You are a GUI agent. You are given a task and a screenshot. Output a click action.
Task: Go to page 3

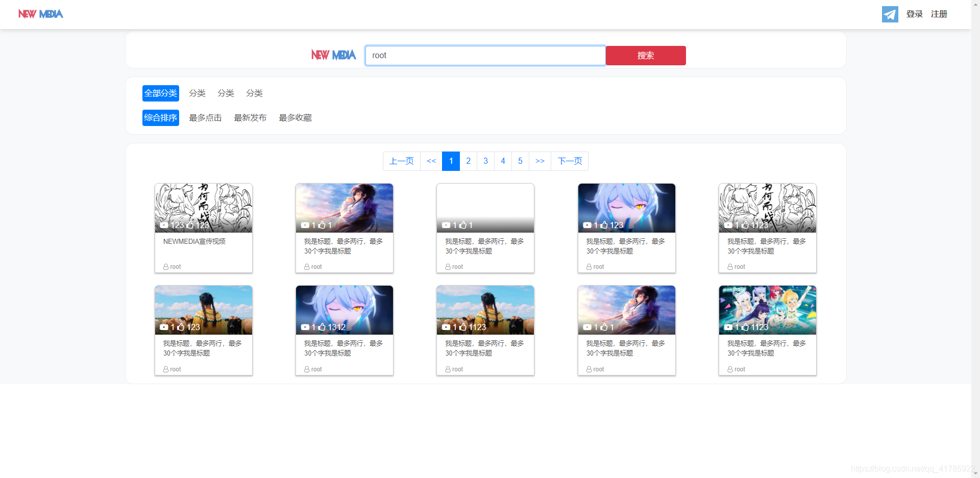pos(486,161)
